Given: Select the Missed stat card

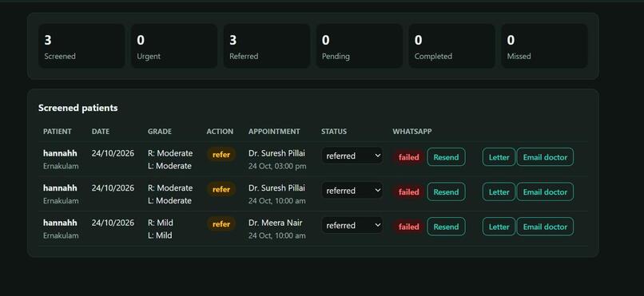Looking at the screenshot, I should click(544, 46).
